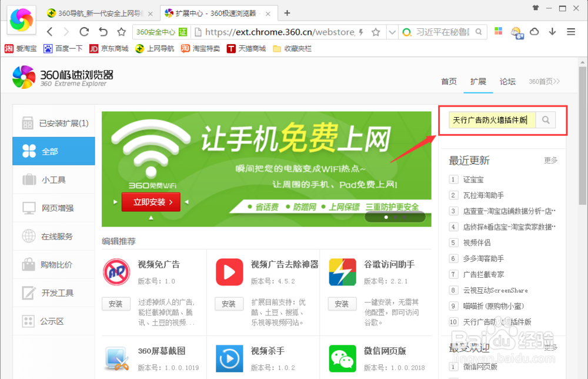Image resolution: width=588 pixels, height=379 pixels.
Task: Select the 全部 category in sidebar
Action: click(x=54, y=151)
